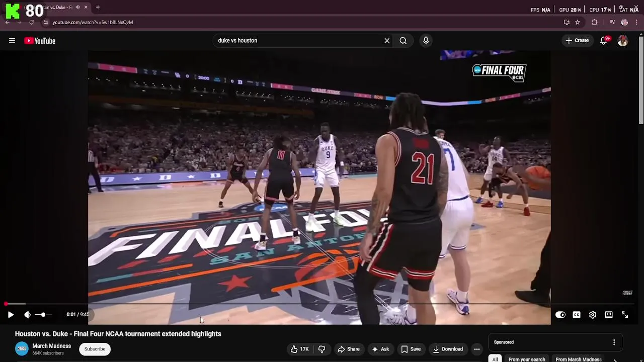Adjust the volume slider
Screen dimensions: 644x362
point(43,315)
